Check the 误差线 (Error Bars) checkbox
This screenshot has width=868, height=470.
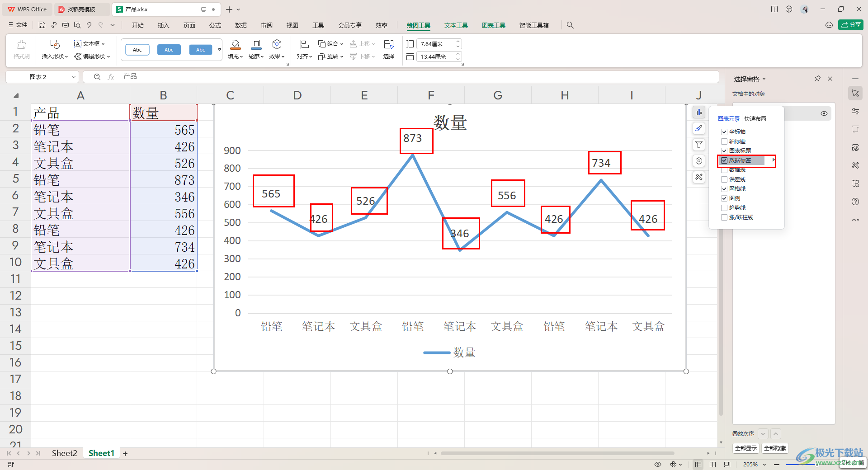pos(724,179)
